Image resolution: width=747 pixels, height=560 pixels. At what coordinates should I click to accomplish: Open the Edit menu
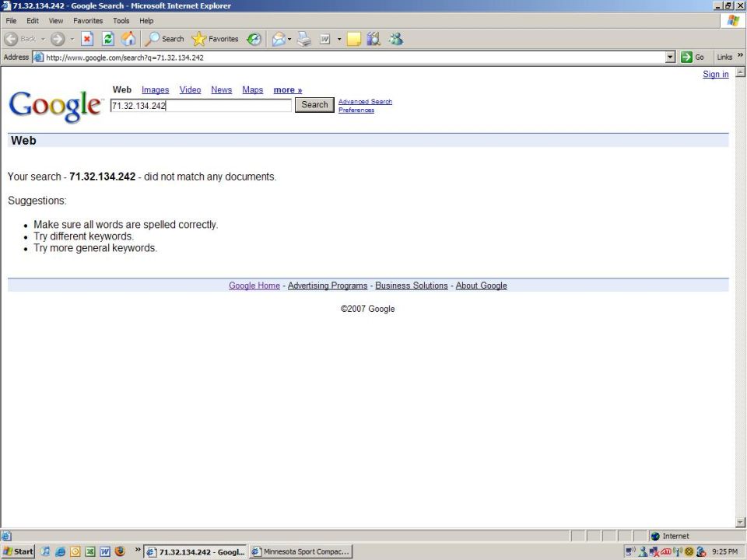pyautogui.click(x=33, y=21)
